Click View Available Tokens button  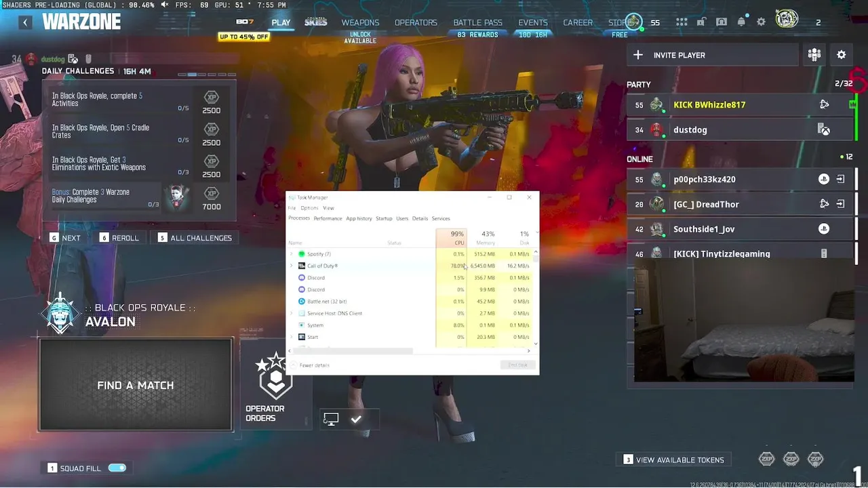[x=673, y=460]
